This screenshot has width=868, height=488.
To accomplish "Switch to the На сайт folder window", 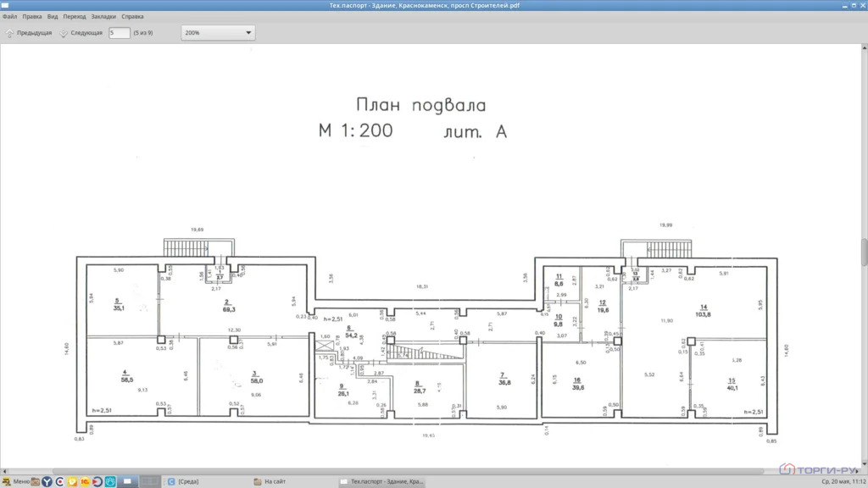I will (x=270, y=482).
